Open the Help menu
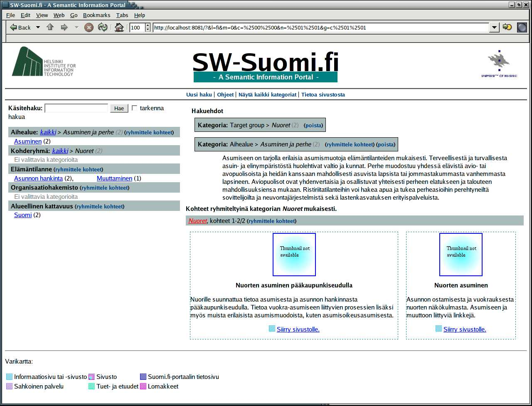 click(140, 15)
